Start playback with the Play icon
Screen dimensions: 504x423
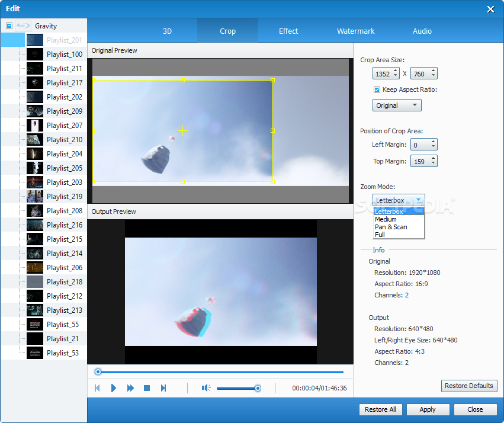click(x=114, y=388)
